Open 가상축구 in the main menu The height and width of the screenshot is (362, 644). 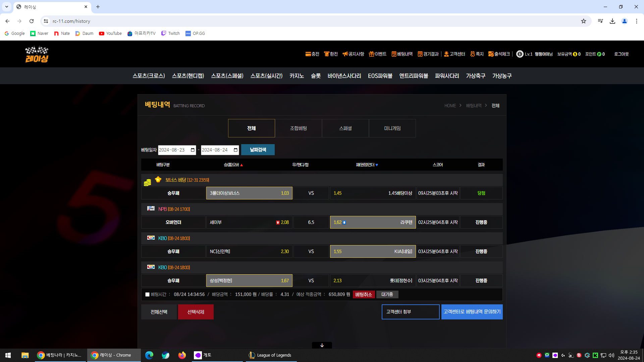(476, 76)
